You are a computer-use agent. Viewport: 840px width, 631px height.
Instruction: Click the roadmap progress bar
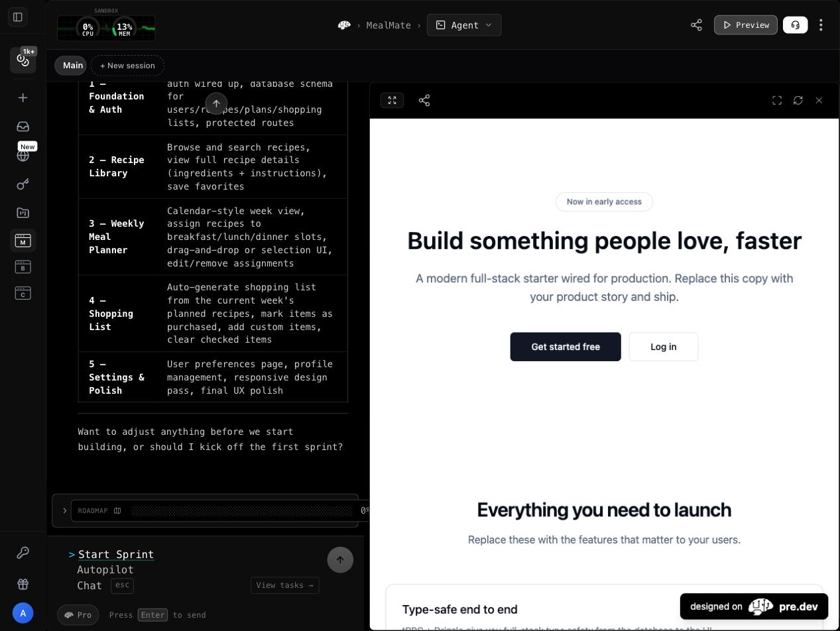[242, 511]
